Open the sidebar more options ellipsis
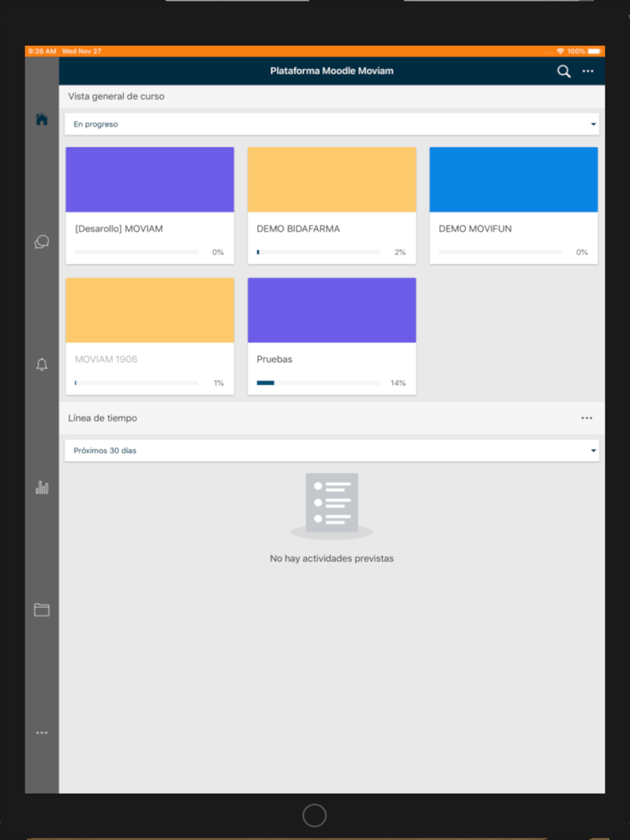630x840 pixels. (42, 732)
